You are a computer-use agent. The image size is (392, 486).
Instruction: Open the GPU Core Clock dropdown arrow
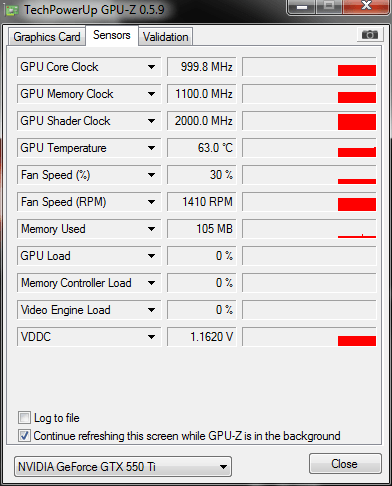151,67
